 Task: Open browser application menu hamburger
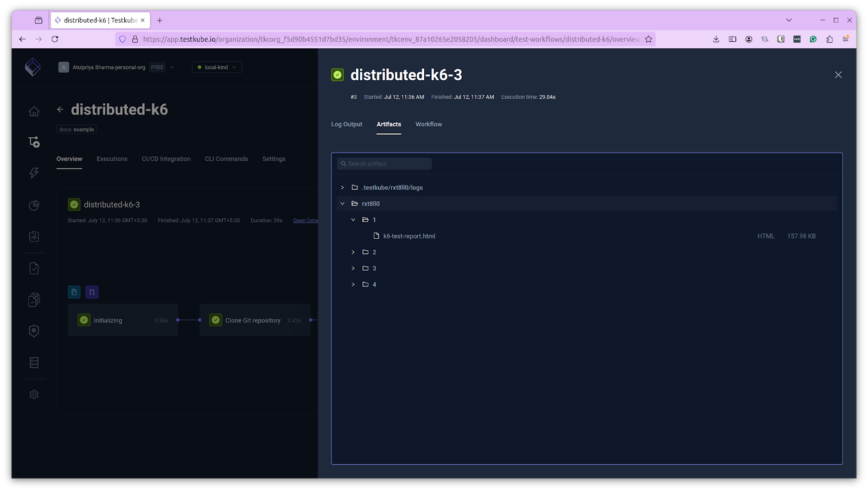point(846,39)
